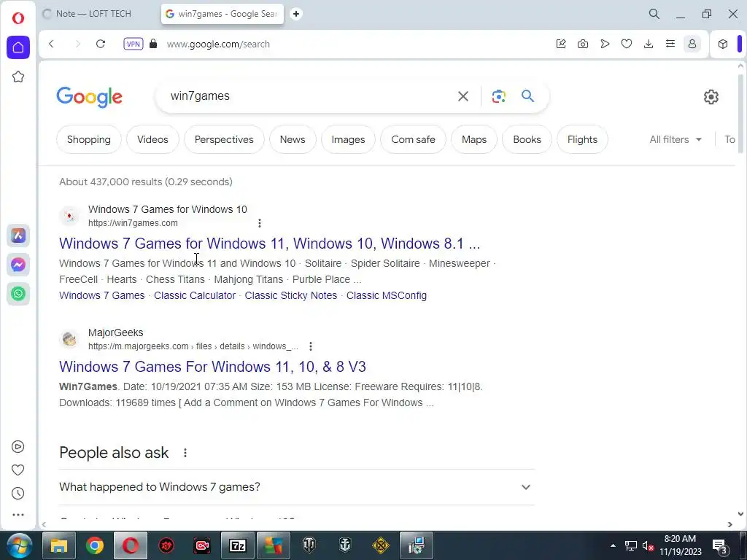Search by image with Google Lens
This screenshot has height=560, width=747.
tap(498, 96)
